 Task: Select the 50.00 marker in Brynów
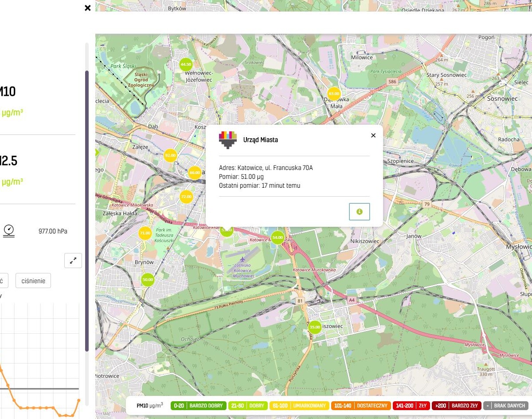pyautogui.click(x=148, y=280)
